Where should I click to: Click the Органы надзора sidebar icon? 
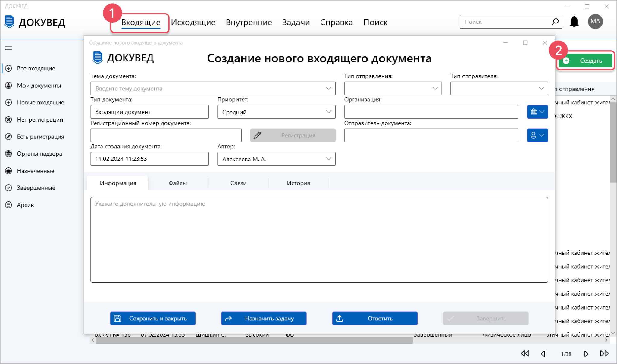pos(9,154)
